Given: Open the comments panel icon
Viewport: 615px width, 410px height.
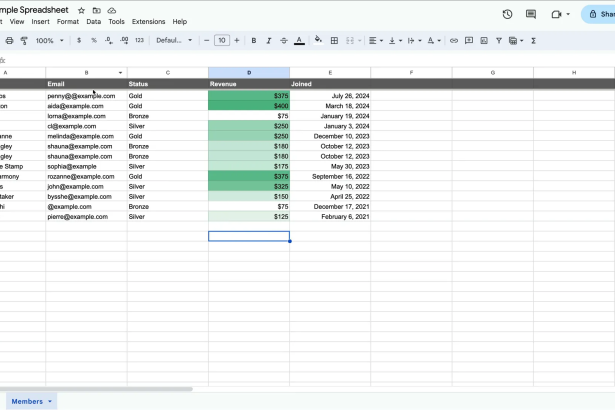Looking at the screenshot, I should pyautogui.click(x=531, y=14).
